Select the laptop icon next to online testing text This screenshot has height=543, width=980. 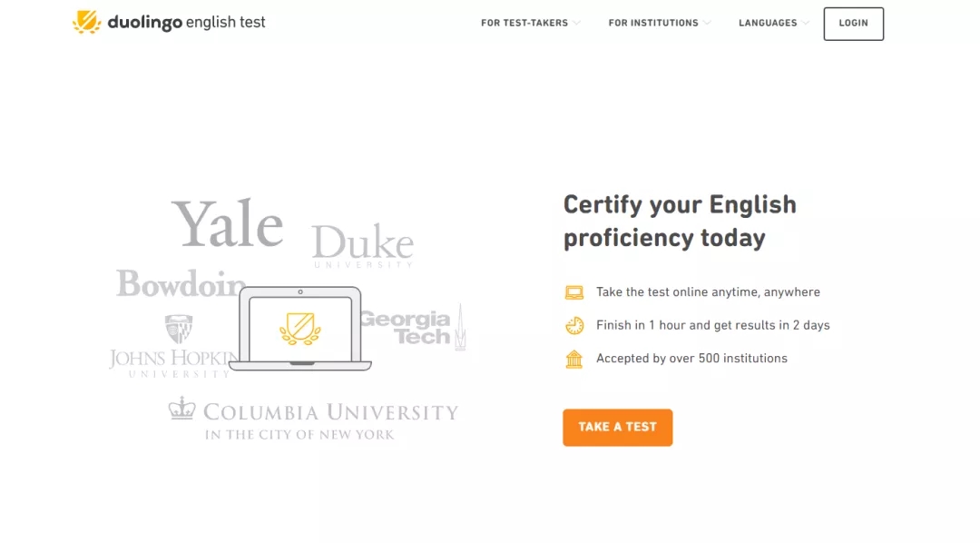click(574, 291)
